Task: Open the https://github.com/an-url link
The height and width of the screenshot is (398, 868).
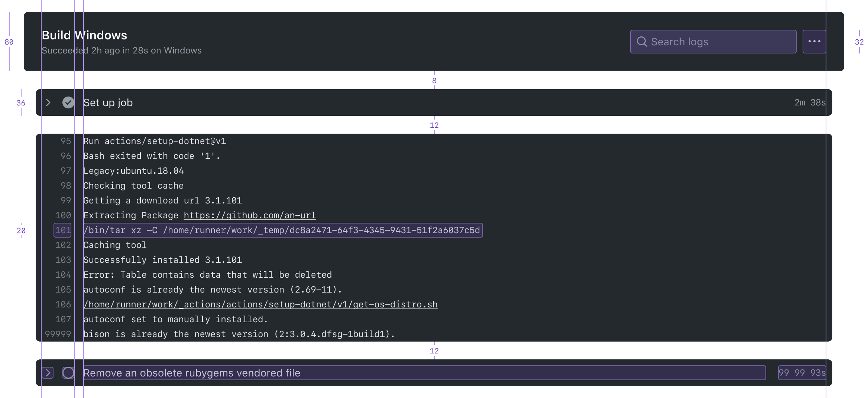Action: pyautogui.click(x=249, y=215)
